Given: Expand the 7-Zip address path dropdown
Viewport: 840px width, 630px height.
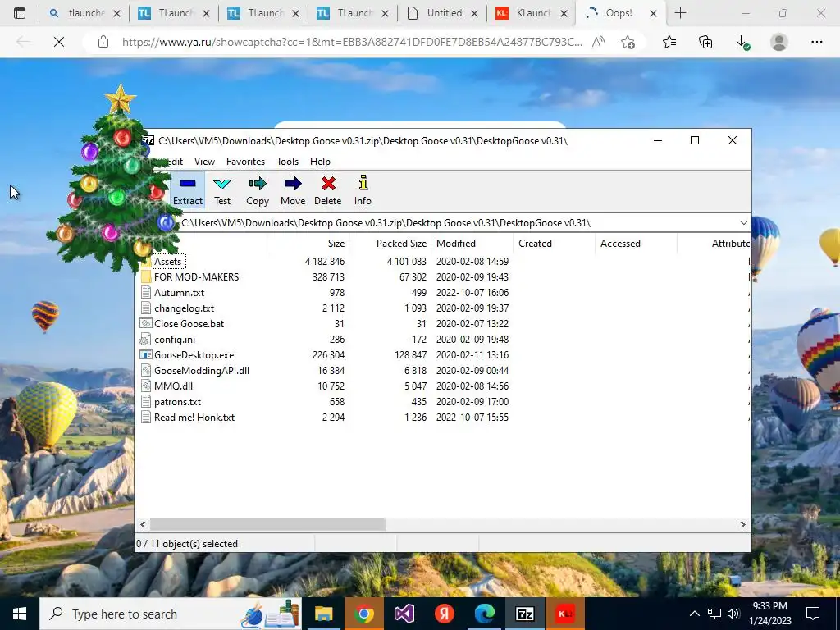Looking at the screenshot, I should (x=743, y=223).
